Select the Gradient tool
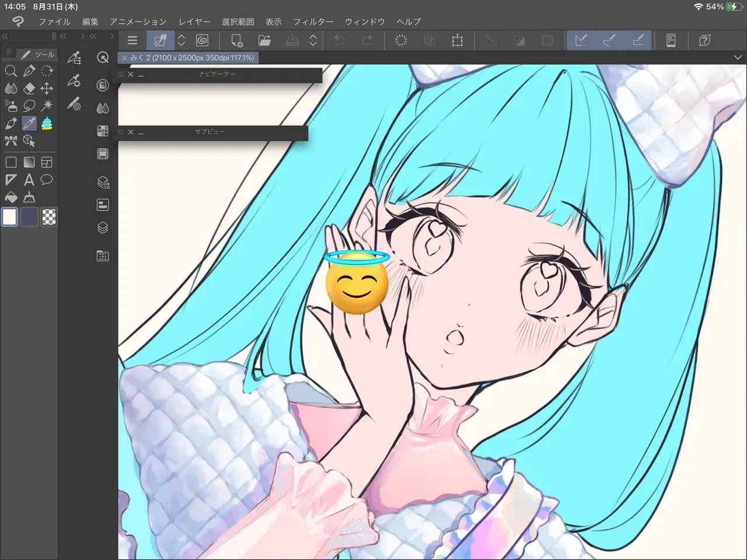 [29, 162]
